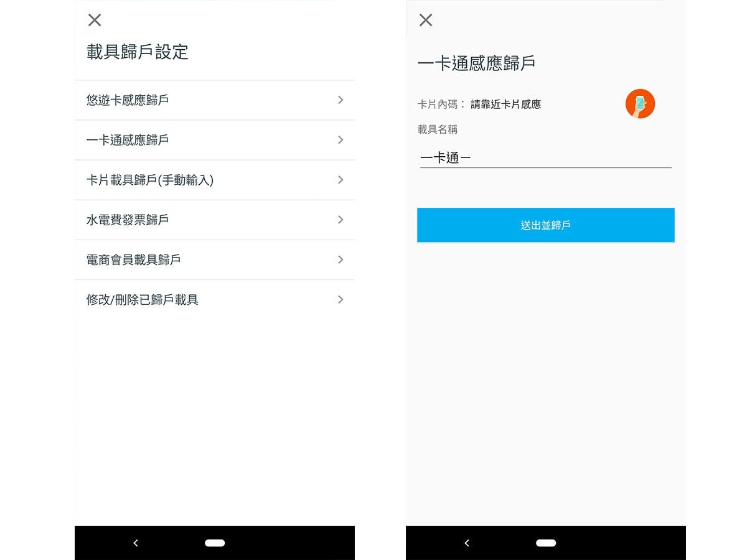The height and width of the screenshot is (560, 747).
Task: Tap the orange NFC card-sensing icon
Action: click(x=640, y=104)
